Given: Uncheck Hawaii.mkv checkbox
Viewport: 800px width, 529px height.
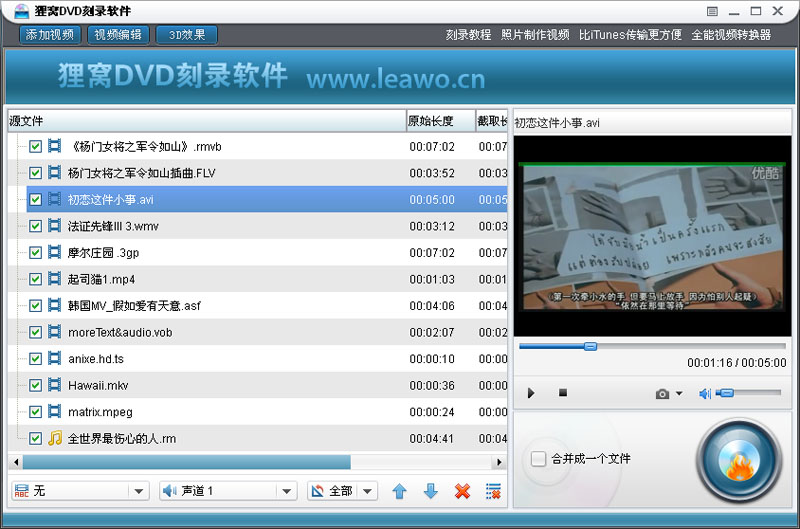Looking at the screenshot, I should (x=35, y=385).
